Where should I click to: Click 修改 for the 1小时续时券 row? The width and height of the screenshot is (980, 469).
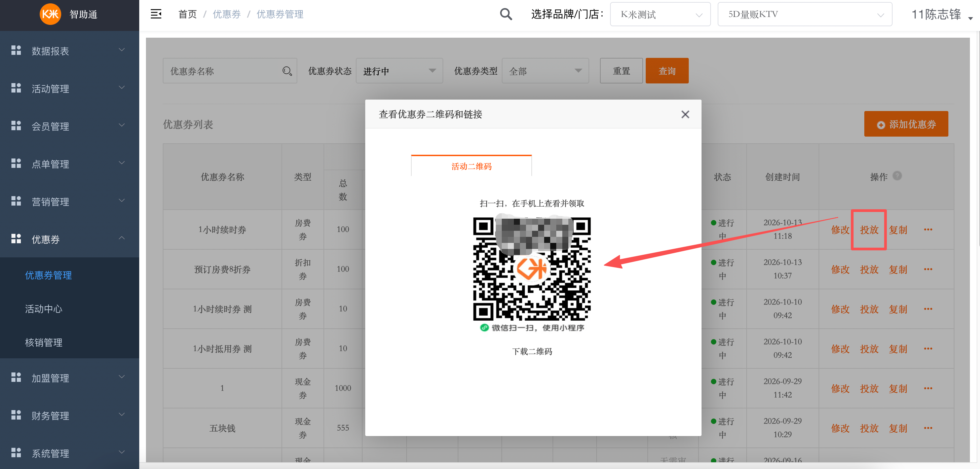[x=840, y=230]
